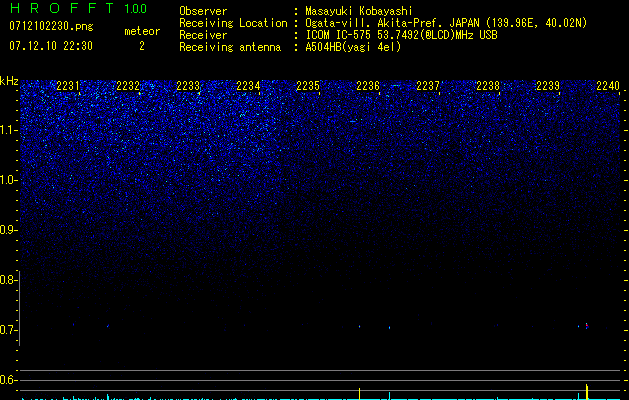This screenshot has width=629, height=400.
Task: Click the 0.8 kHz frequency label
Action: point(7,280)
